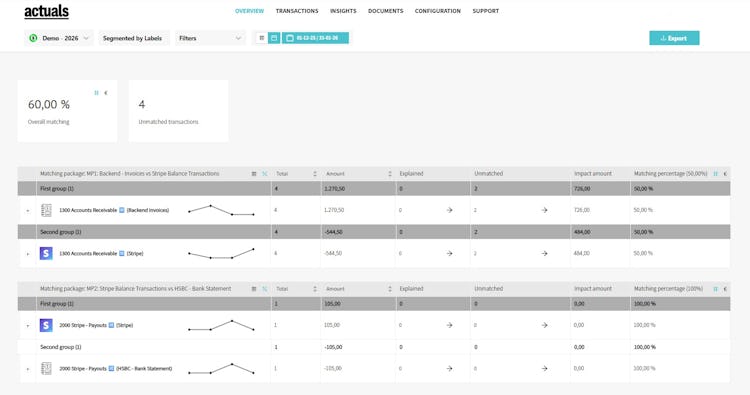This screenshot has height=395, width=750.
Task: Open the actuals logo home link
Action: click(x=46, y=11)
